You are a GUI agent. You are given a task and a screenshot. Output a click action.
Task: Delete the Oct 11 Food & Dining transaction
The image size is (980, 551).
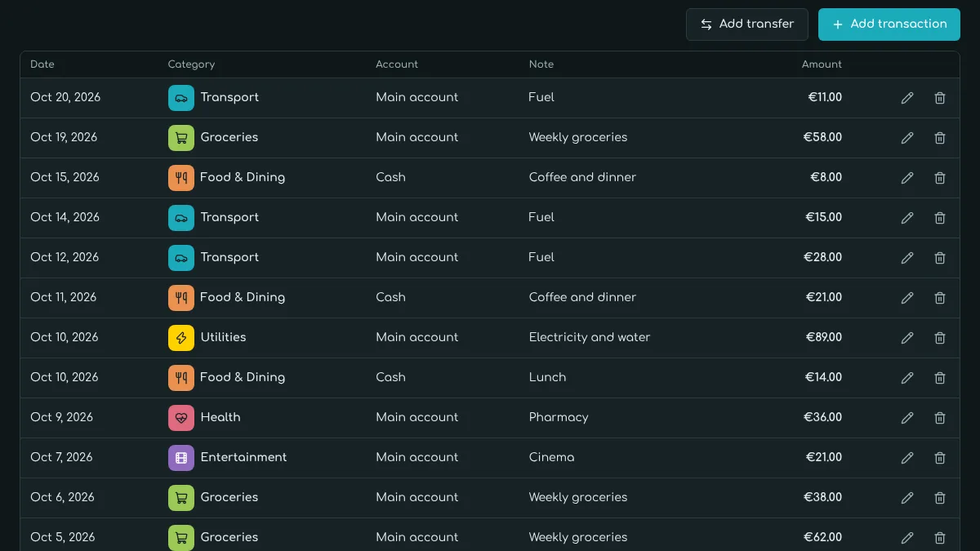pyautogui.click(x=940, y=298)
